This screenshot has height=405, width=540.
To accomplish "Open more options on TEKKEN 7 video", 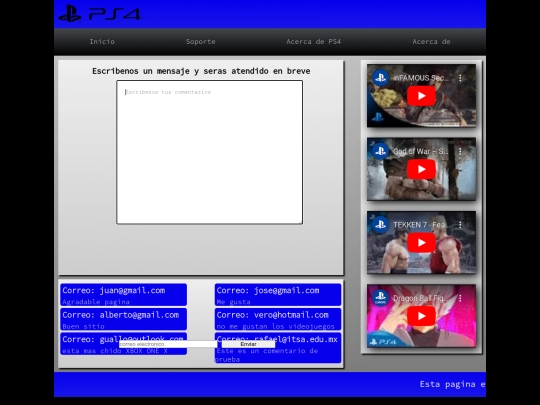I will (460, 225).
